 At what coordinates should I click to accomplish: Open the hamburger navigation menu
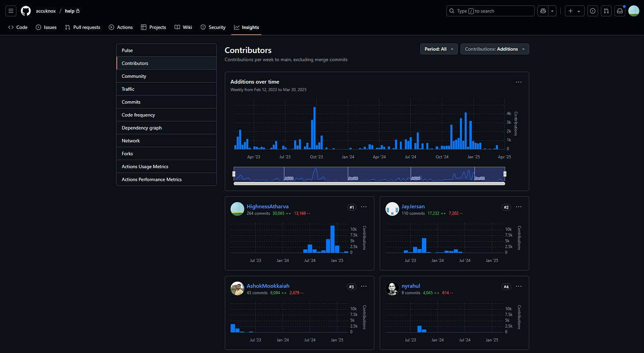pyautogui.click(x=11, y=11)
